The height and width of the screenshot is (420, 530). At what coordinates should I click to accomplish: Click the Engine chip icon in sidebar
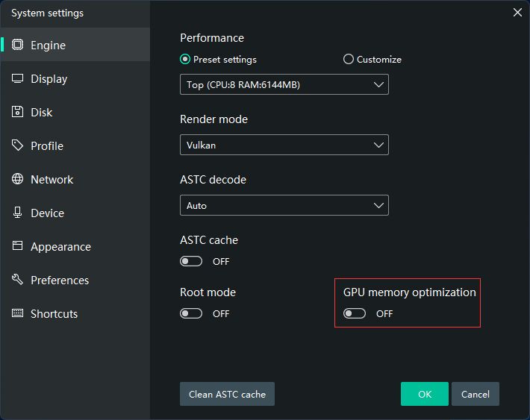click(x=17, y=45)
